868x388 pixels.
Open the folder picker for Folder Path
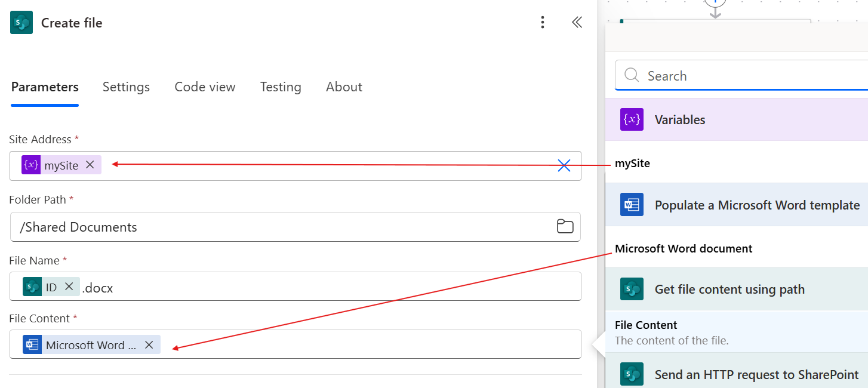pos(565,227)
